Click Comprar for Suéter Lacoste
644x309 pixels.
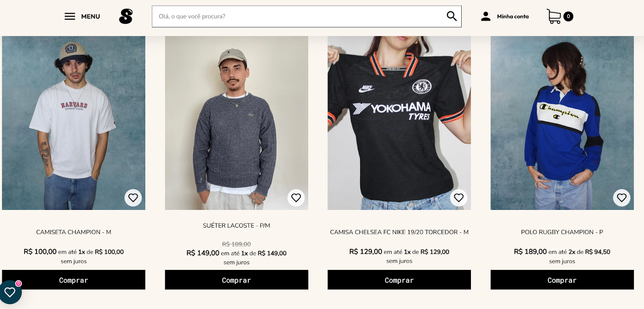pyautogui.click(x=236, y=280)
